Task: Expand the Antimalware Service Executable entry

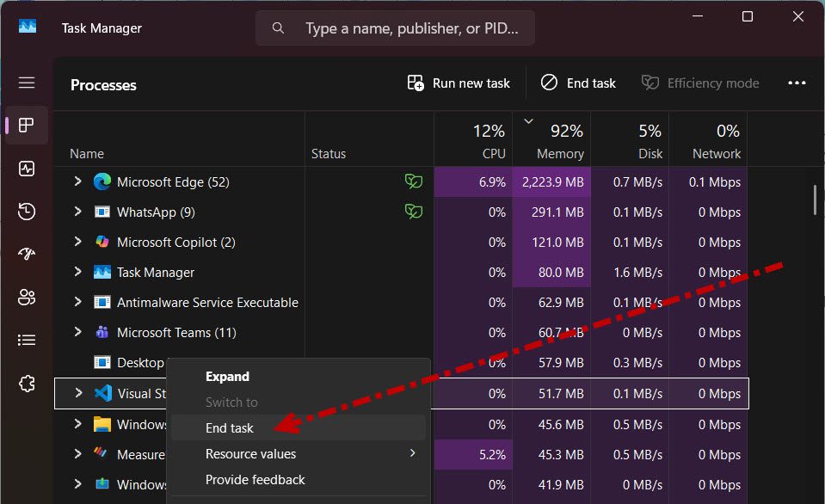Action: pos(77,302)
